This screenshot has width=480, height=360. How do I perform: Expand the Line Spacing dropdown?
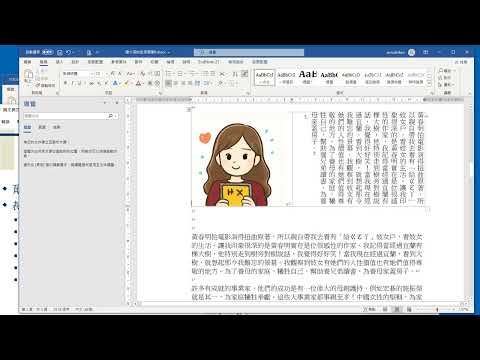[x=211, y=83]
